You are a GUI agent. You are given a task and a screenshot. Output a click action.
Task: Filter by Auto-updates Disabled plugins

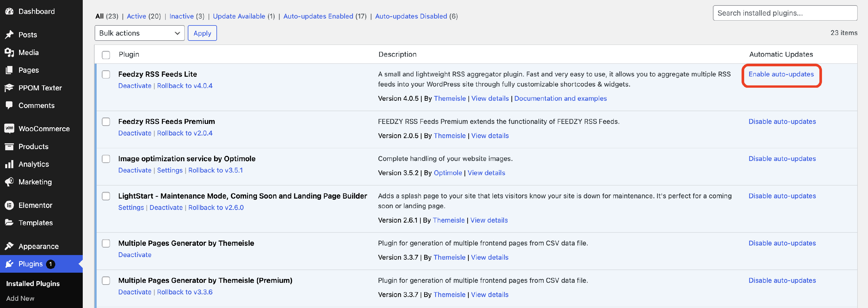(x=411, y=16)
